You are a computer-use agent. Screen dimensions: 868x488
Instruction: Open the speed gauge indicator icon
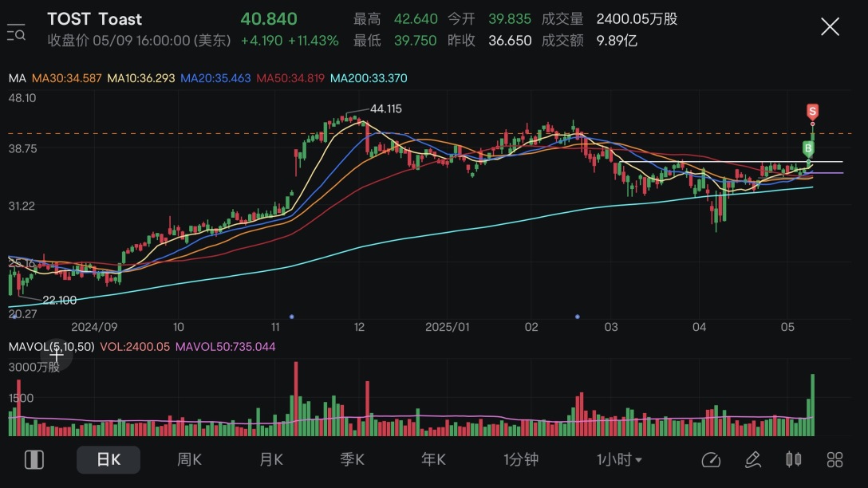[x=711, y=459]
